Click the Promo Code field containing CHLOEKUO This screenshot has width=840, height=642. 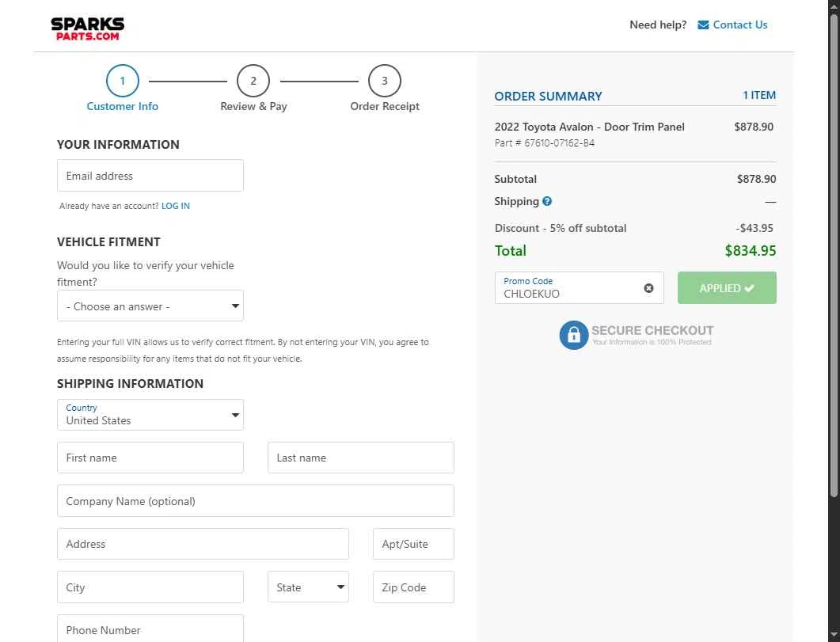click(x=579, y=288)
